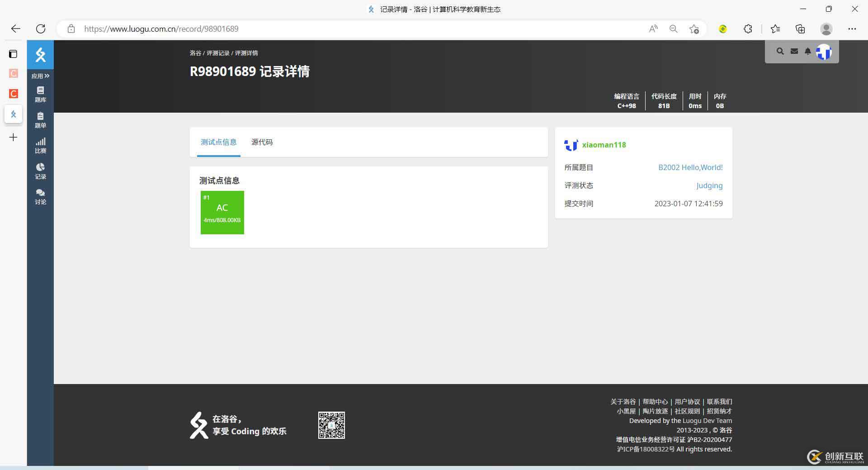Open browser settings and more menu
This screenshot has height=470, width=868.
[852, 29]
